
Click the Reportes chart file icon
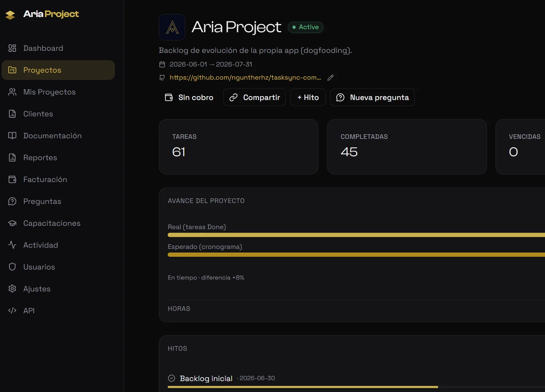12,157
